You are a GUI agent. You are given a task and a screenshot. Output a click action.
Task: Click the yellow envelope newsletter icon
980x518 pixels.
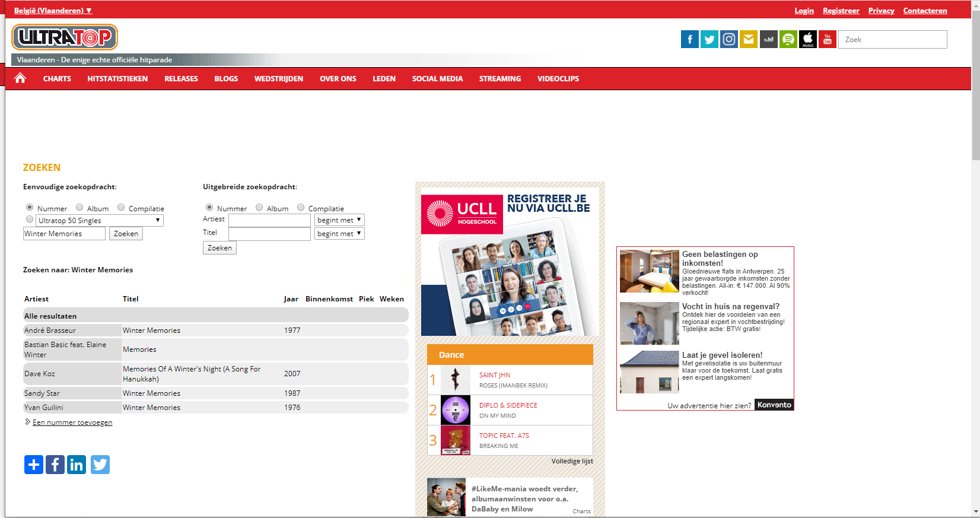click(749, 40)
